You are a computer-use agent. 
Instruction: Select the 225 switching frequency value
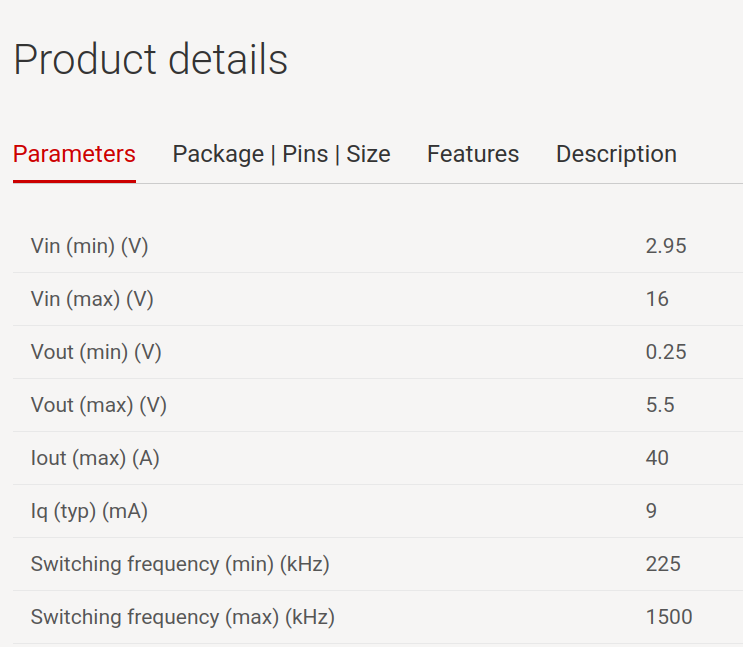663,565
